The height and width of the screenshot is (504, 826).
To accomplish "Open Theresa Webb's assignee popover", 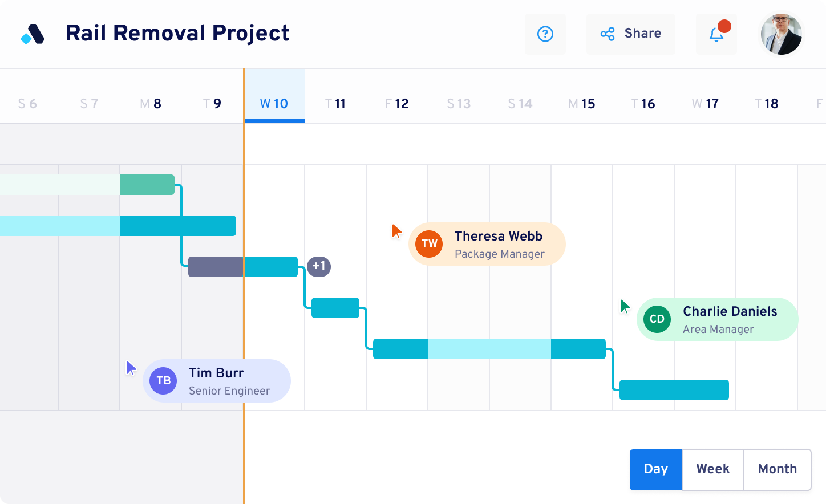I will 487,244.
